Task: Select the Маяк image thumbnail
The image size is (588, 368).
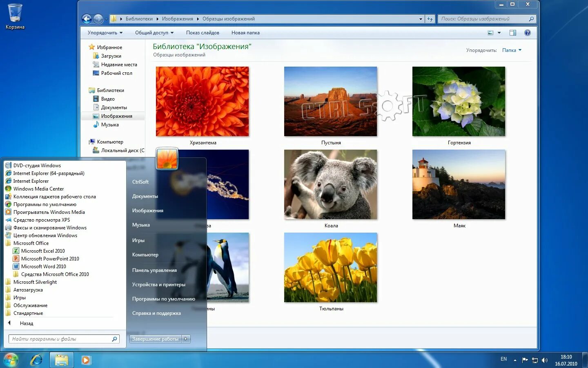Action: coord(459,184)
